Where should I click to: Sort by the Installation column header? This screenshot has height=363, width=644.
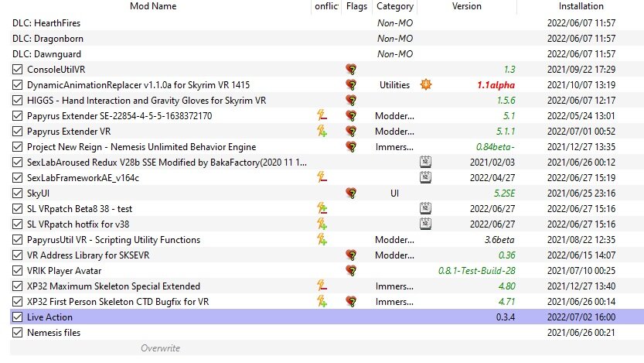(x=581, y=6)
